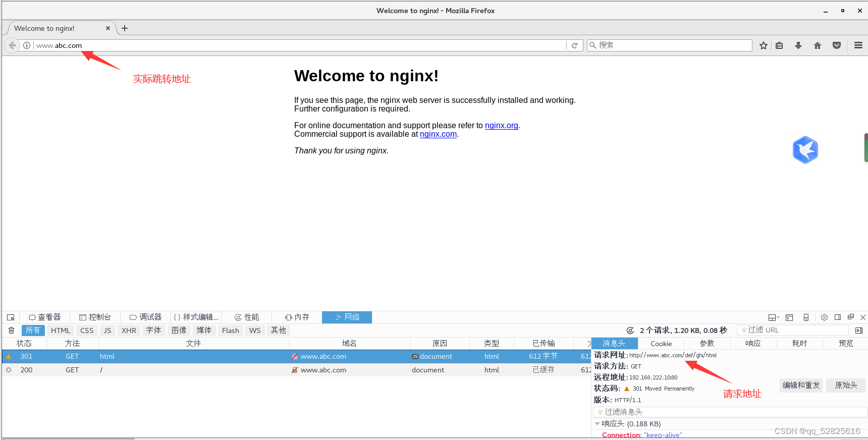Toggle the 媒体 media filter
868x440 pixels.
point(204,331)
